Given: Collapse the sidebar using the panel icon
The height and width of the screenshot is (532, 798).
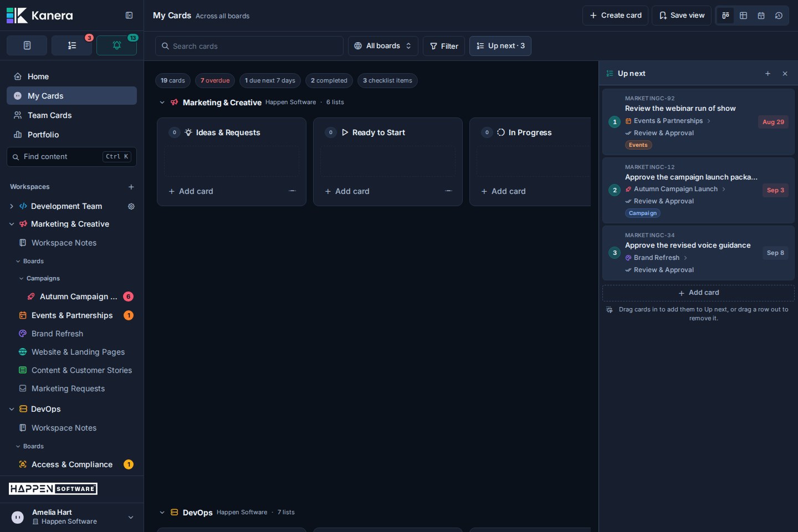Looking at the screenshot, I should [129, 16].
